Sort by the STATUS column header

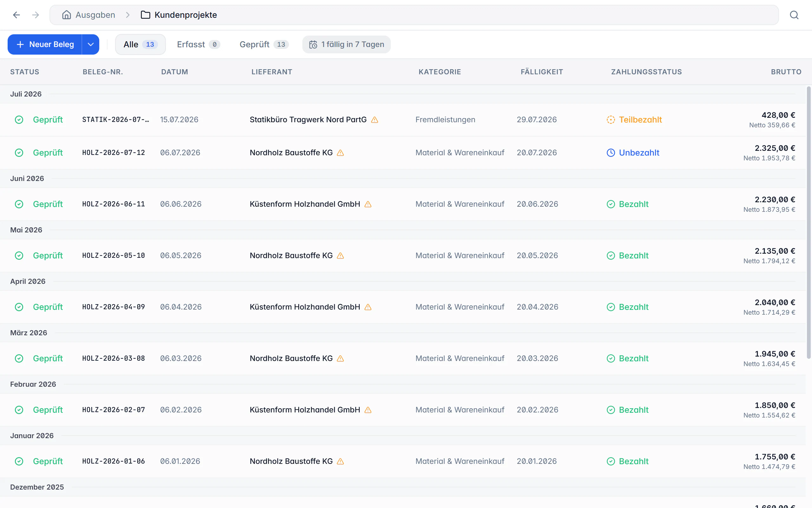pos(24,72)
